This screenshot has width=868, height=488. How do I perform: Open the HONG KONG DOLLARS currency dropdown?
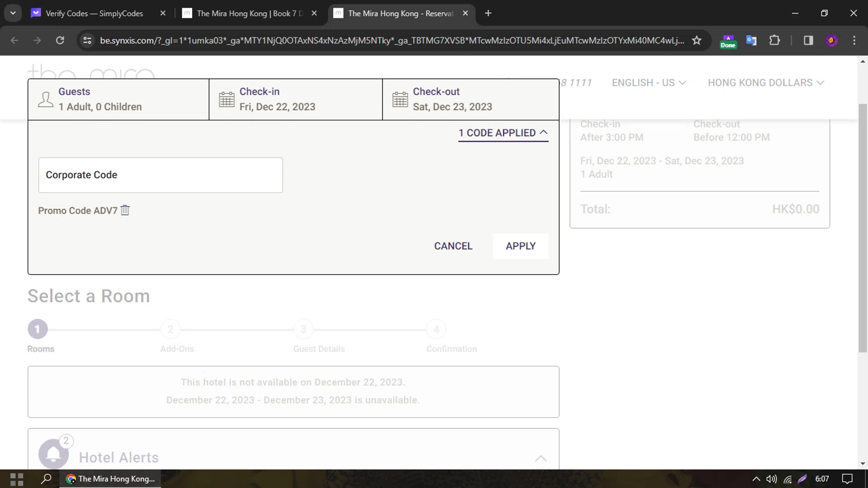[766, 83]
